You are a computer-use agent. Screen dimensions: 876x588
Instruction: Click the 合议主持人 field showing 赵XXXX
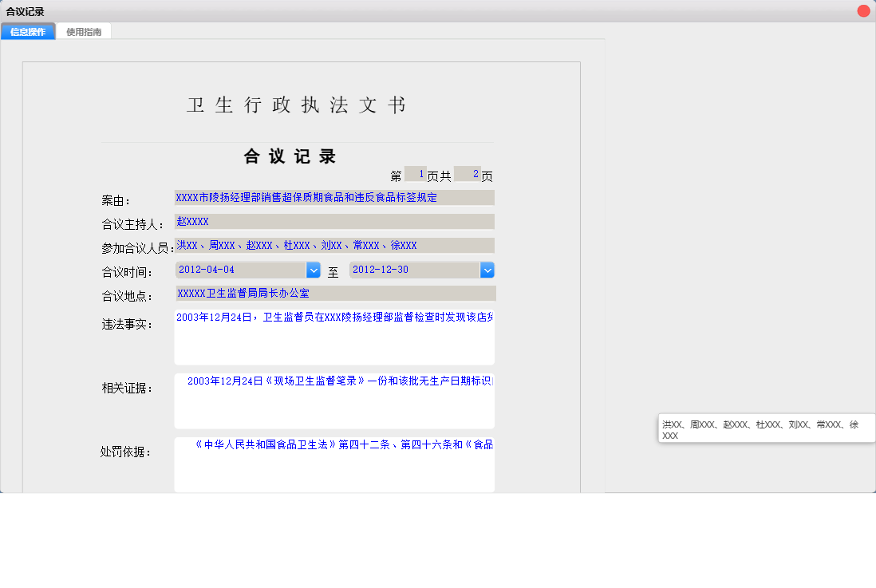[x=333, y=221]
